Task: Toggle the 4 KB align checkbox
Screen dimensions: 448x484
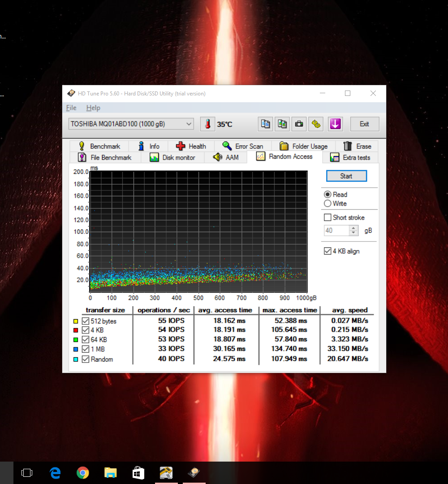Action: 327,251
